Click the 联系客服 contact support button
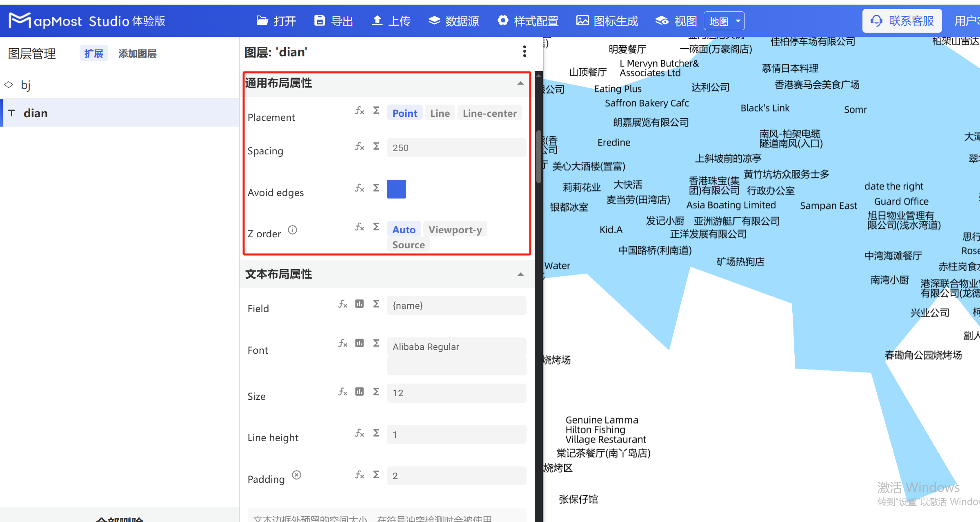Viewport: 980px width, 522px height. 902,20
